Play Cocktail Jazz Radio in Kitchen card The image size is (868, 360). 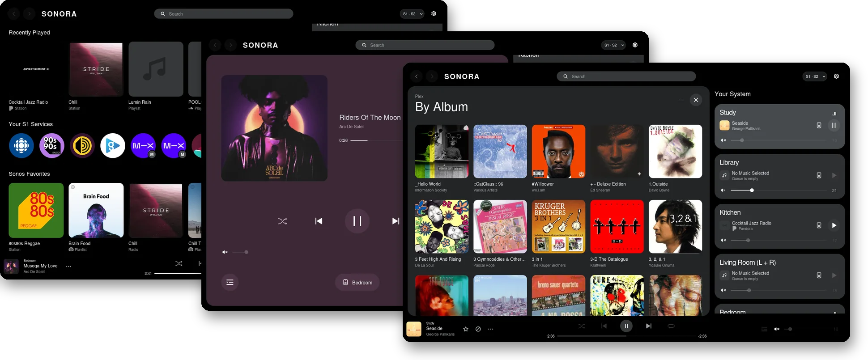[834, 225]
